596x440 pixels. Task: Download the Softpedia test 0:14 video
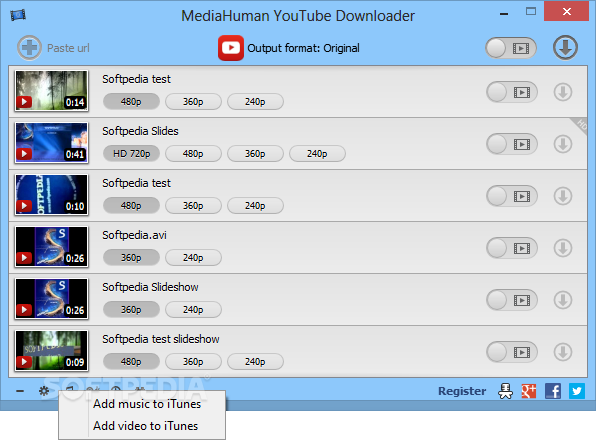click(563, 92)
